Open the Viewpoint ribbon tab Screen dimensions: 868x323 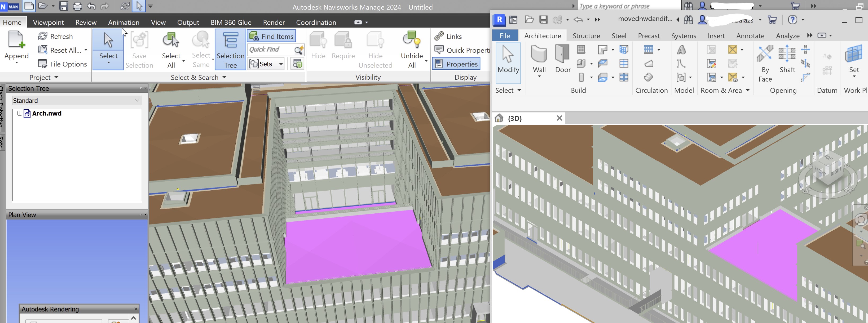coord(48,23)
